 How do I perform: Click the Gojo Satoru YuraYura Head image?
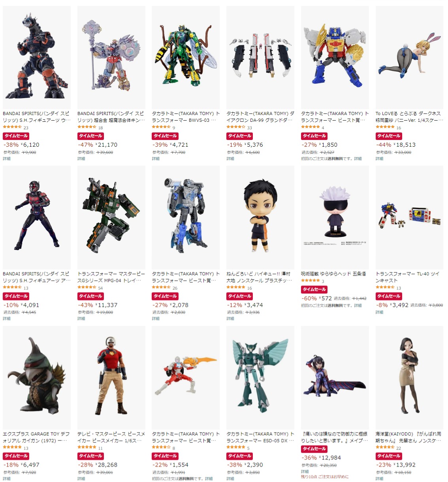[x=335, y=217]
